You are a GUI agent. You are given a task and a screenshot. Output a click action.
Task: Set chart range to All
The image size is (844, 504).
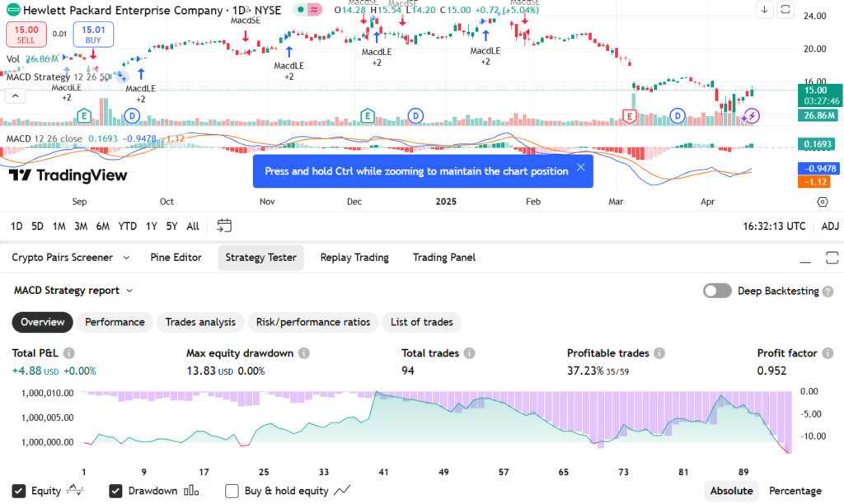pyautogui.click(x=193, y=226)
